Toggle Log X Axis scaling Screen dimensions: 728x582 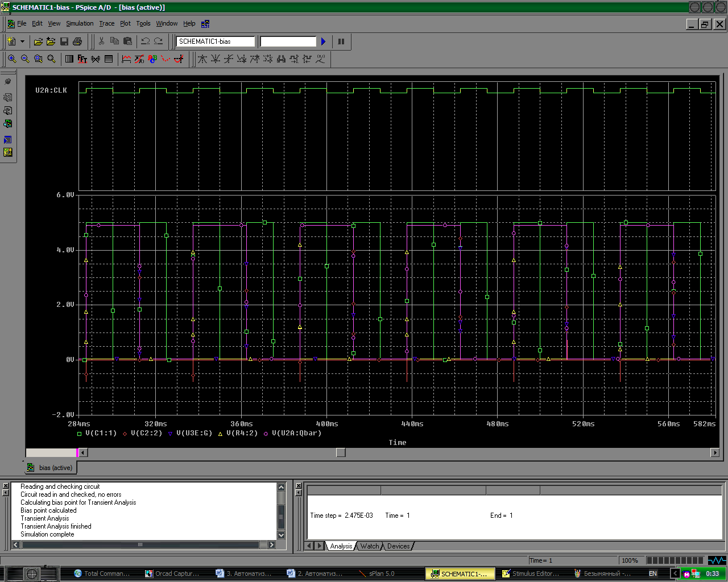[x=69, y=59]
